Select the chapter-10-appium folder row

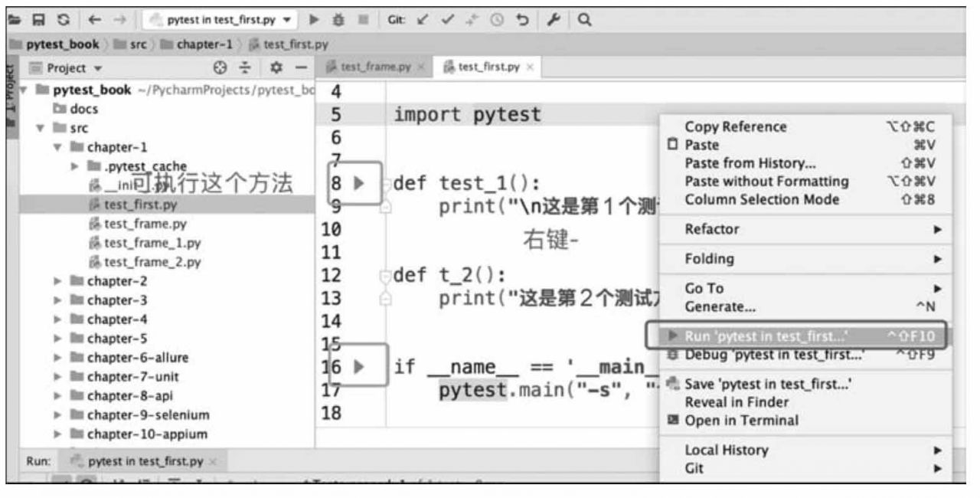point(167,434)
